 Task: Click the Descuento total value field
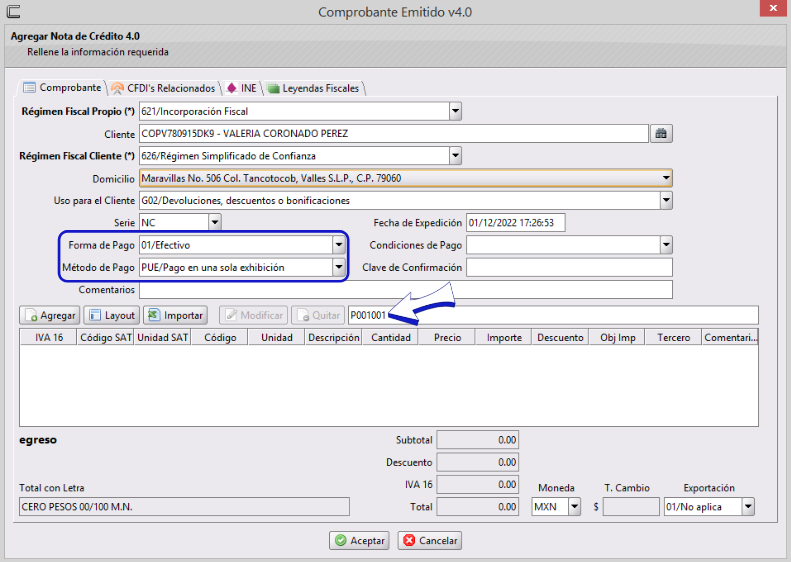click(x=477, y=462)
